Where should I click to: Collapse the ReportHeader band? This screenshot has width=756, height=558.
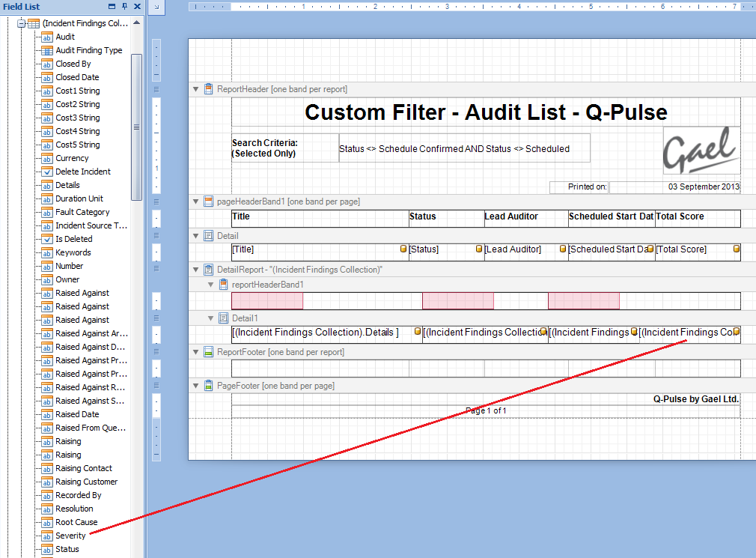(x=196, y=89)
